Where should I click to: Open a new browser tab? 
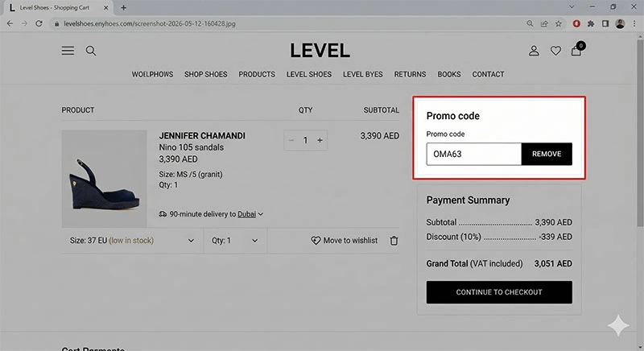123,7
